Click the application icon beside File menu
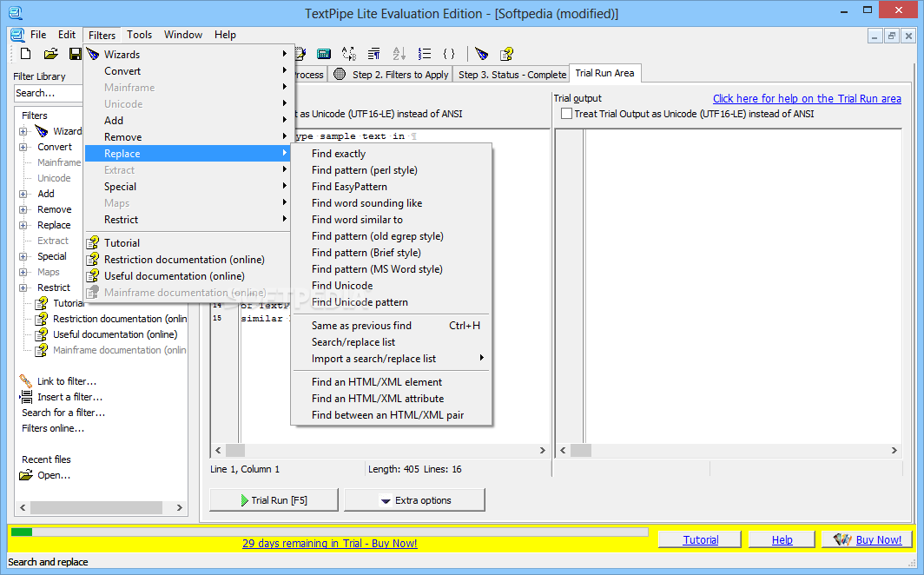Viewport: 924px width, 575px height. 17,35
